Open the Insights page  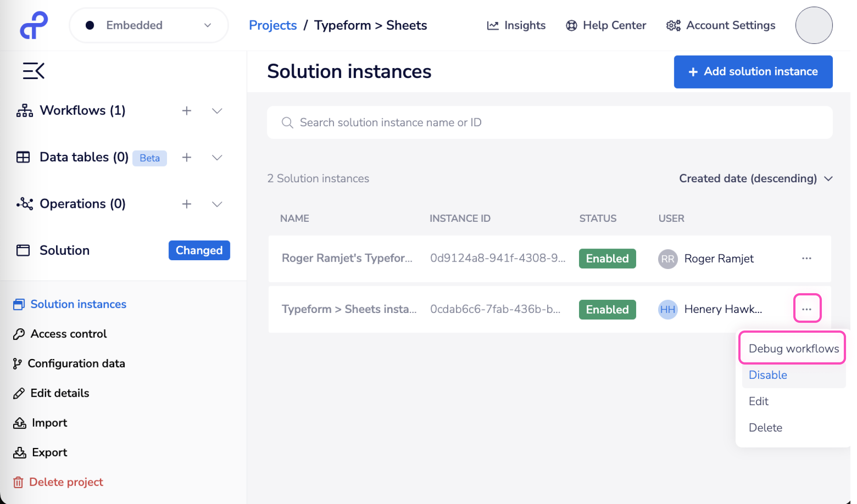point(516,25)
